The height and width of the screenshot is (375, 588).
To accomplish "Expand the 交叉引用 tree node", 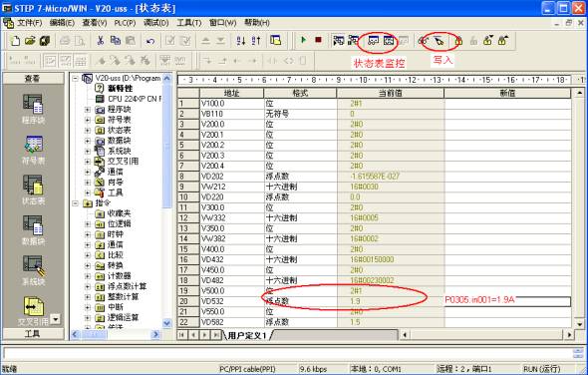I will (x=88, y=162).
